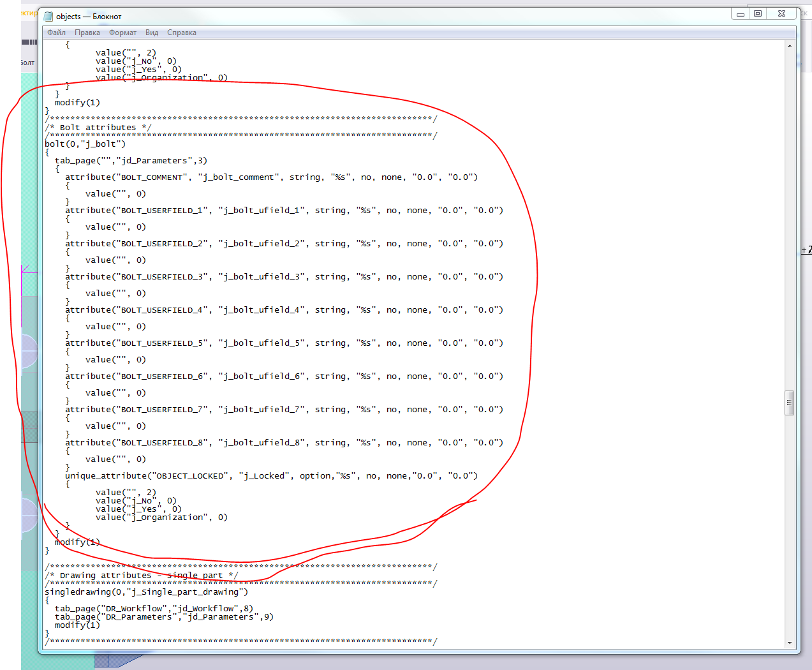This screenshot has width=812, height=670.
Task: Click the Notepad icon in title bar
Action: click(48, 17)
